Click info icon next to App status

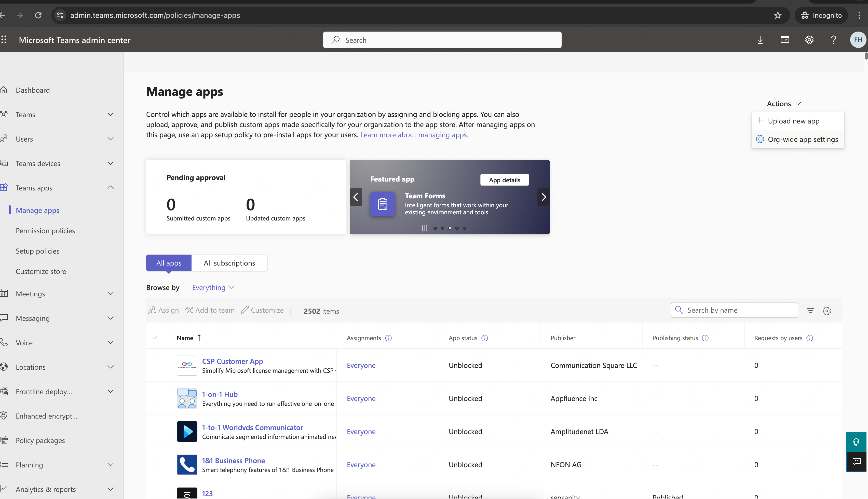(484, 338)
